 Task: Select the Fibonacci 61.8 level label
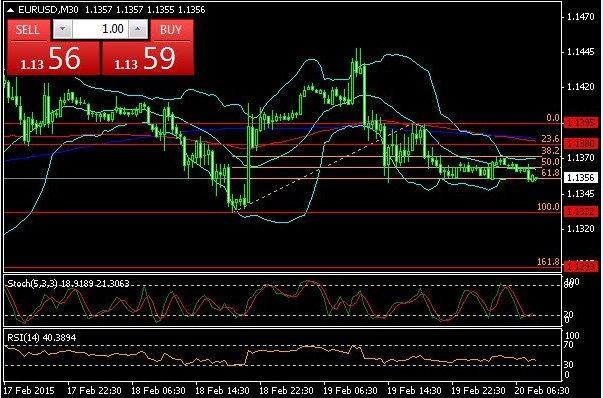(x=550, y=173)
